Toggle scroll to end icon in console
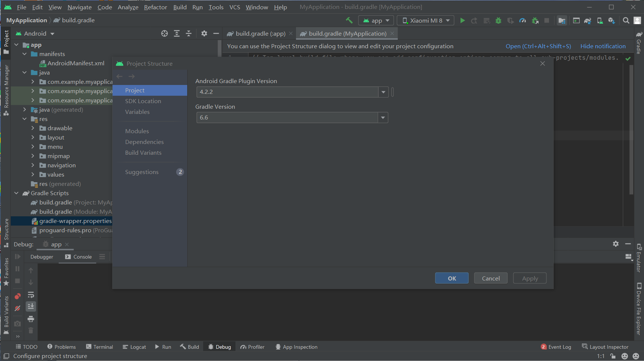644x361 pixels. point(31,306)
